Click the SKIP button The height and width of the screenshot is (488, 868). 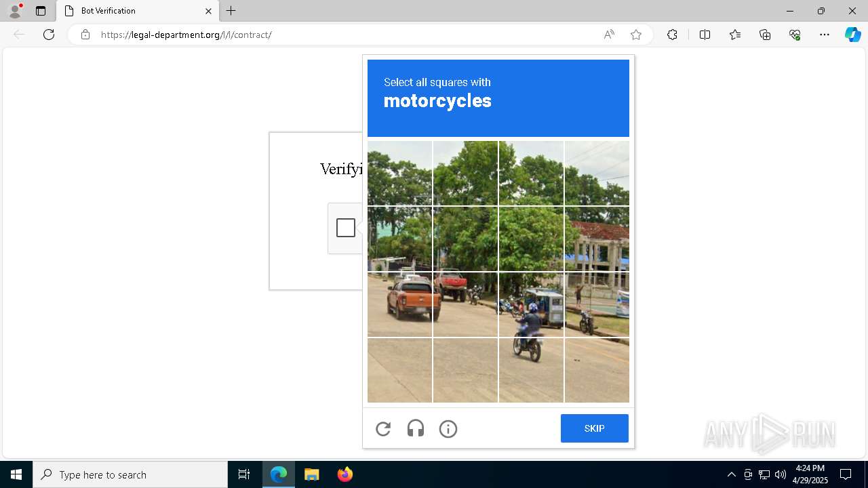tap(595, 428)
